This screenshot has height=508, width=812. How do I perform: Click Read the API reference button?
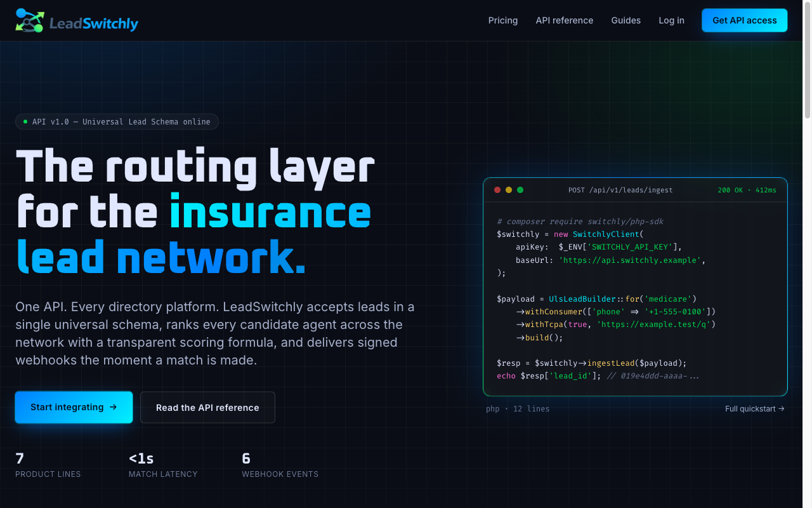click(207, 408)
